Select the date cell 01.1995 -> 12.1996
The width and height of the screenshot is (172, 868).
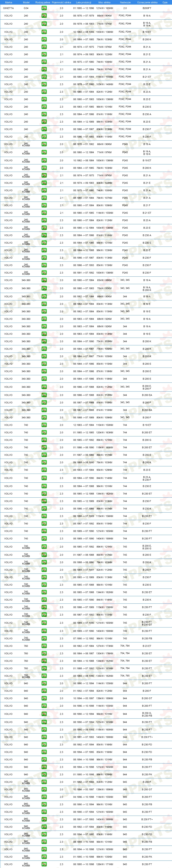pos(84,8)
